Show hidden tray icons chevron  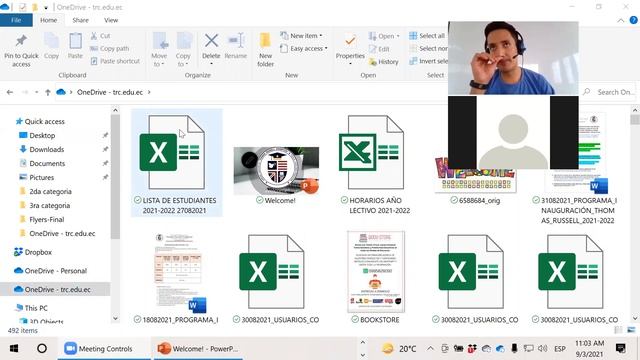430,349
